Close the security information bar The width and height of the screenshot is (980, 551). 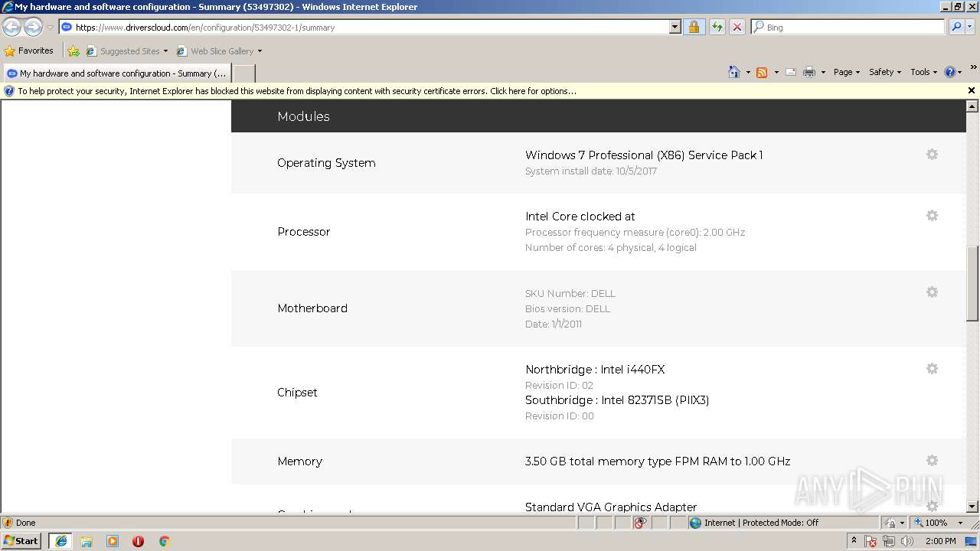tap(972, 90)
